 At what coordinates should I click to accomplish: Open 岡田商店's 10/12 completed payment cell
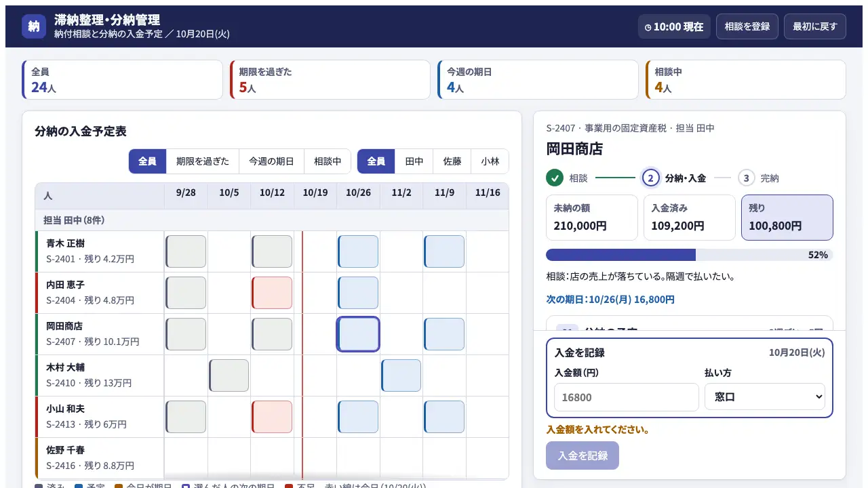[x=272, y=334]
